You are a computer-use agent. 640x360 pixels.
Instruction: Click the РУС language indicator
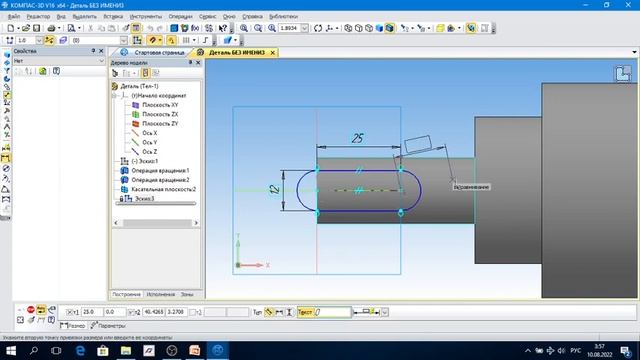tap(576, 351)
